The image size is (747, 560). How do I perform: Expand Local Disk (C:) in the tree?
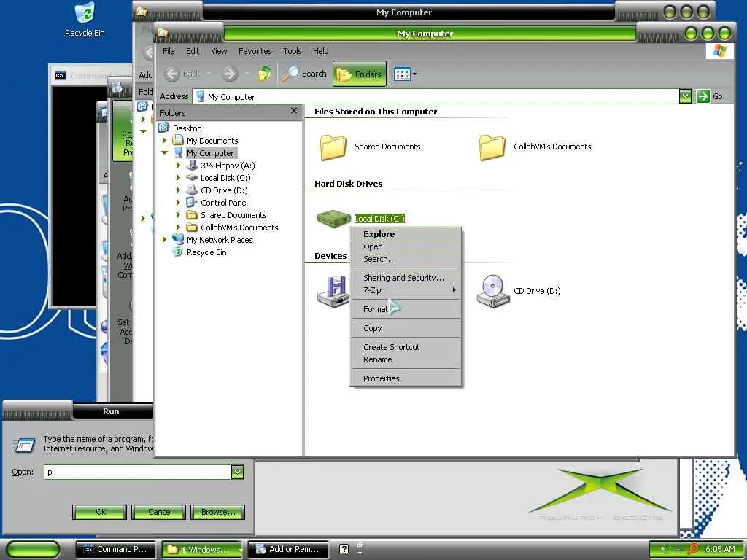179,178
